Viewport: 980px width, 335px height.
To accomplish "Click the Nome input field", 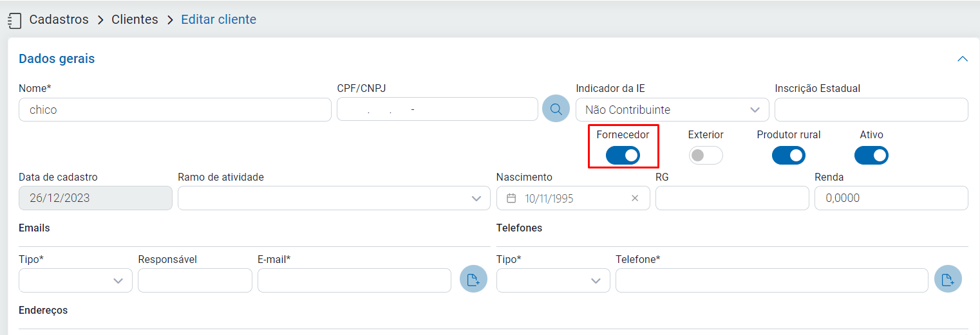I will [175, 110].
